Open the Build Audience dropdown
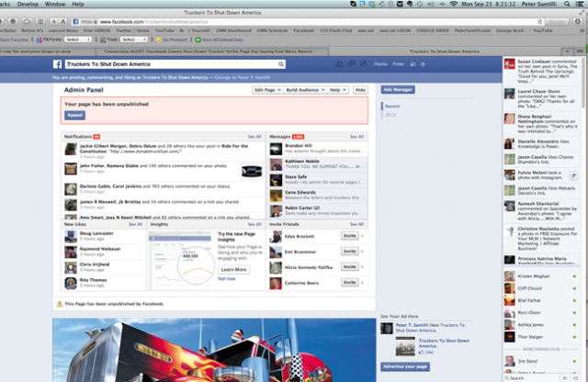588x382 pixels. (305, 90)
